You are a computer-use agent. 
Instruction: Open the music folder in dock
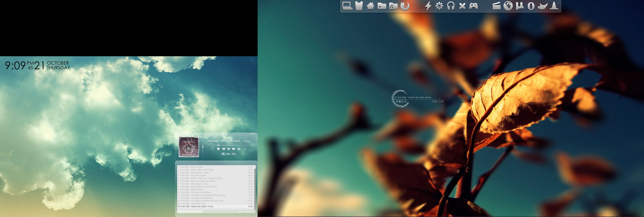click(x=393, y=6)
